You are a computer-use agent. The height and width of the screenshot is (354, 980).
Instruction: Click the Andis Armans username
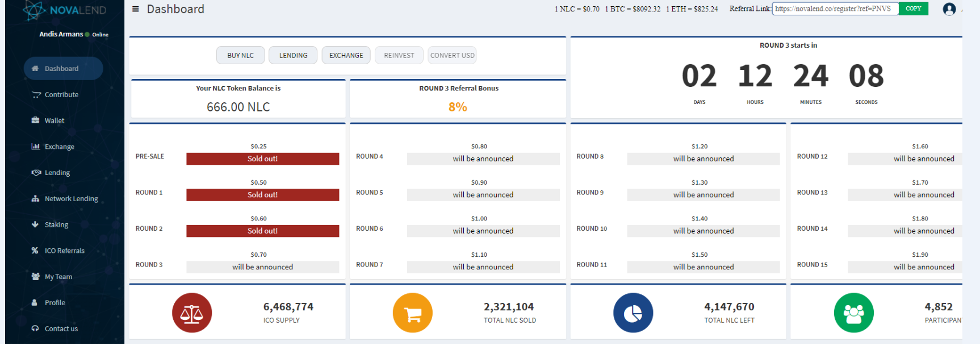coord(61,34)
